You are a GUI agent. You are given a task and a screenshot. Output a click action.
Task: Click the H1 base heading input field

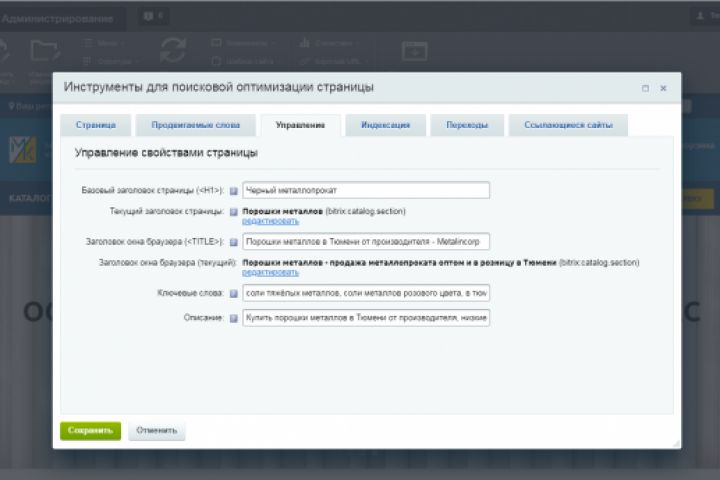(366, 190)
